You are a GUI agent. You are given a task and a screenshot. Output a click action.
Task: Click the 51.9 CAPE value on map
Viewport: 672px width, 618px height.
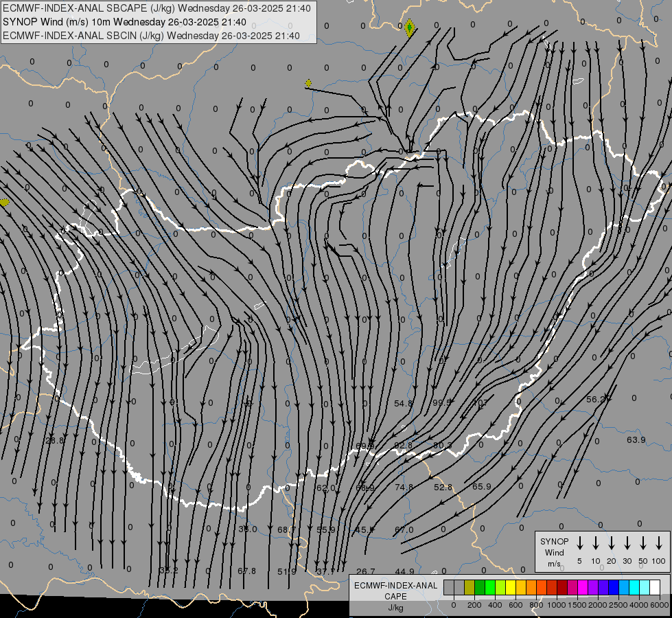287,572
